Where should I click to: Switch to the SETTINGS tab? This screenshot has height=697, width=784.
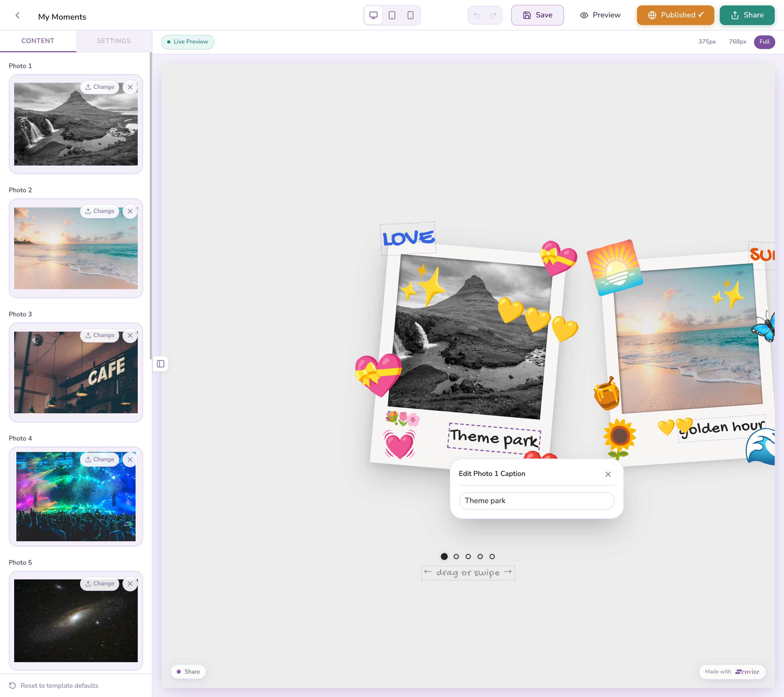point(114,41)
